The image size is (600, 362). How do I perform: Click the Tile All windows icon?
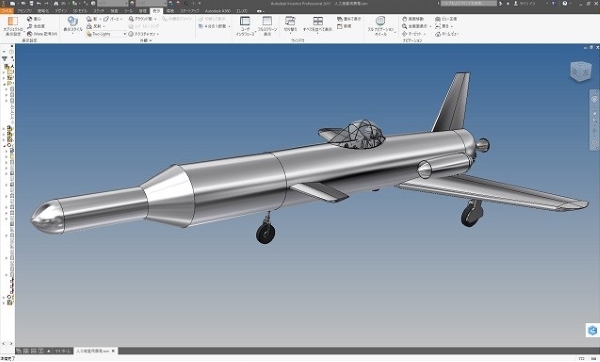point(318,24)
